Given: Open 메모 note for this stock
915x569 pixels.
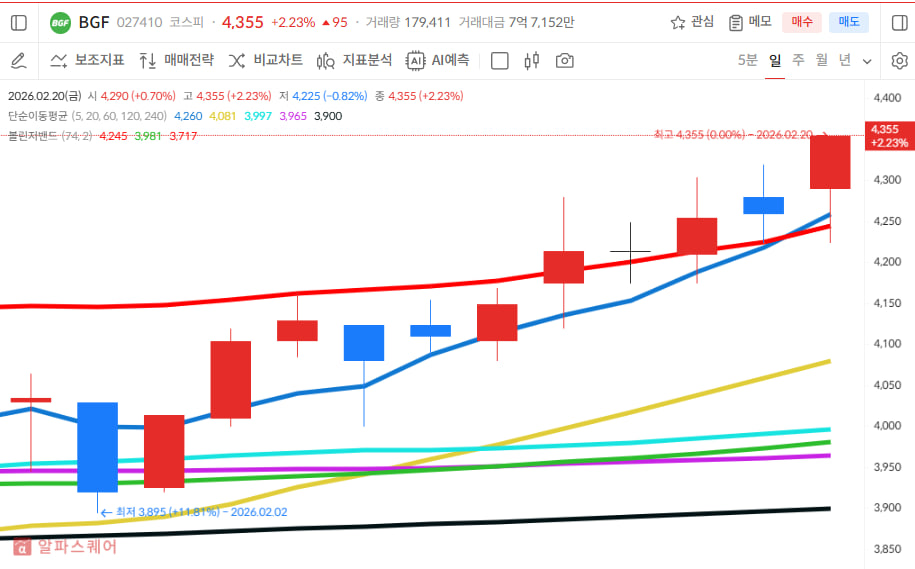Looking at the screenshot, I should pos(750,22).
